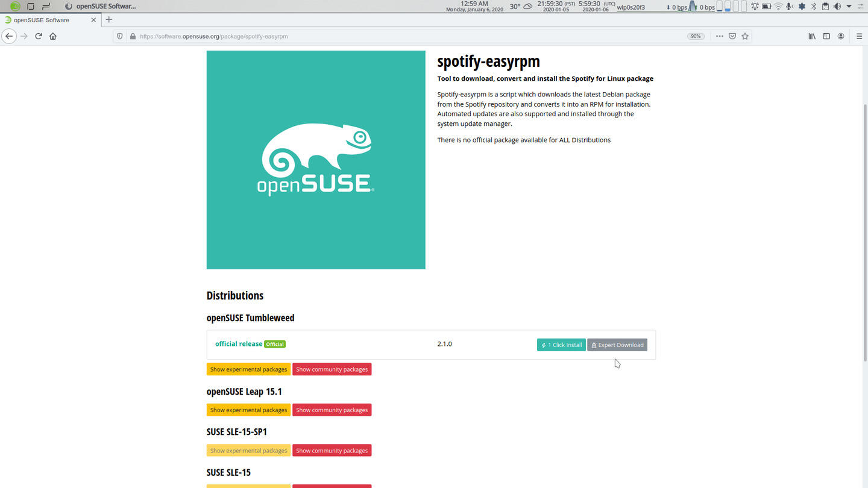Open a new tab
The height and width of the screenshot is (488, 868).
(x=109, y=20)
